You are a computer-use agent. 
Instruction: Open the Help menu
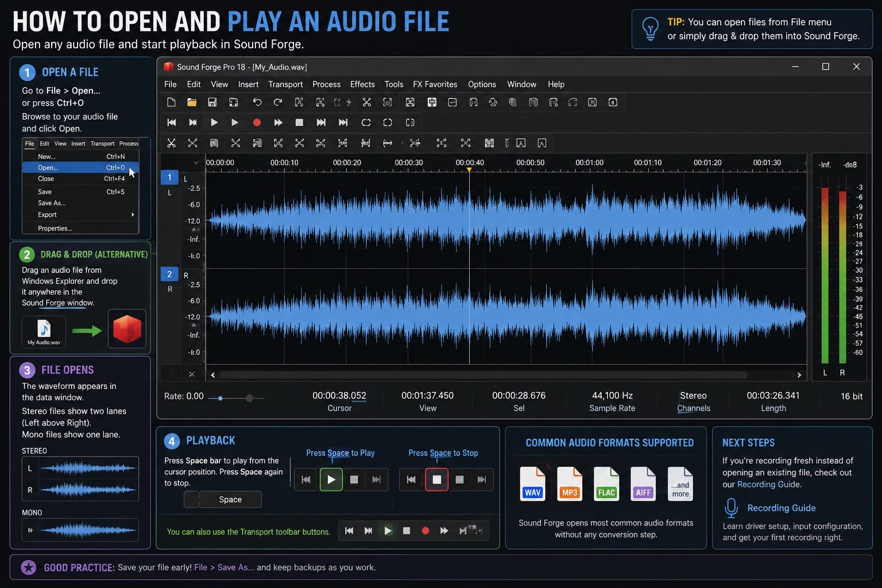(x=556, y=84)
